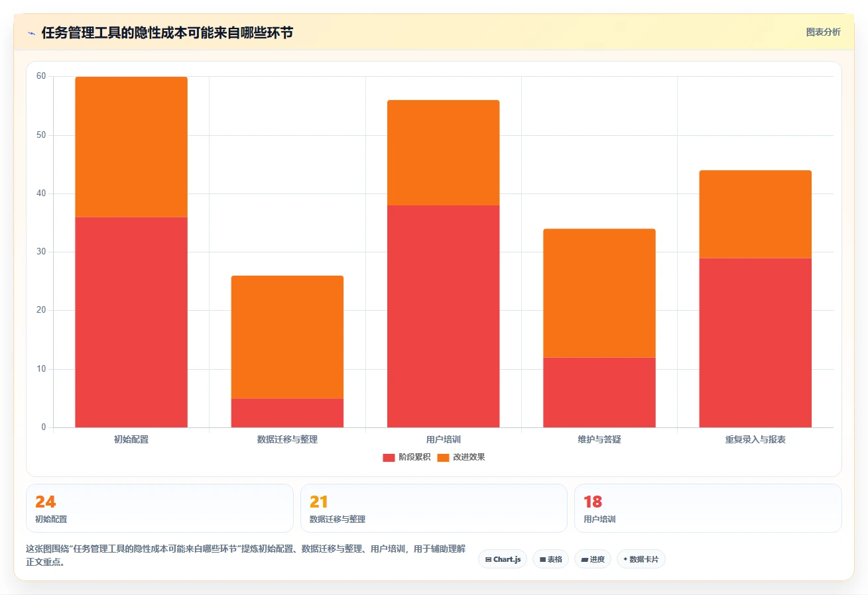Open the 21 数据迁移与整理 data card

click(x=434, y=508)
